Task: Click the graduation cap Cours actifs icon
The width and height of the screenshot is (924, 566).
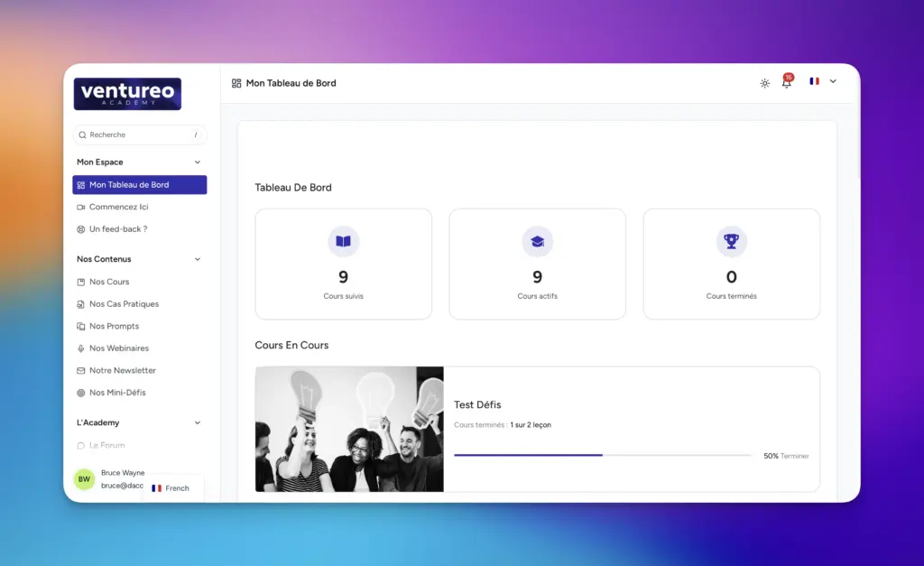Action: [x=537, y=241]
